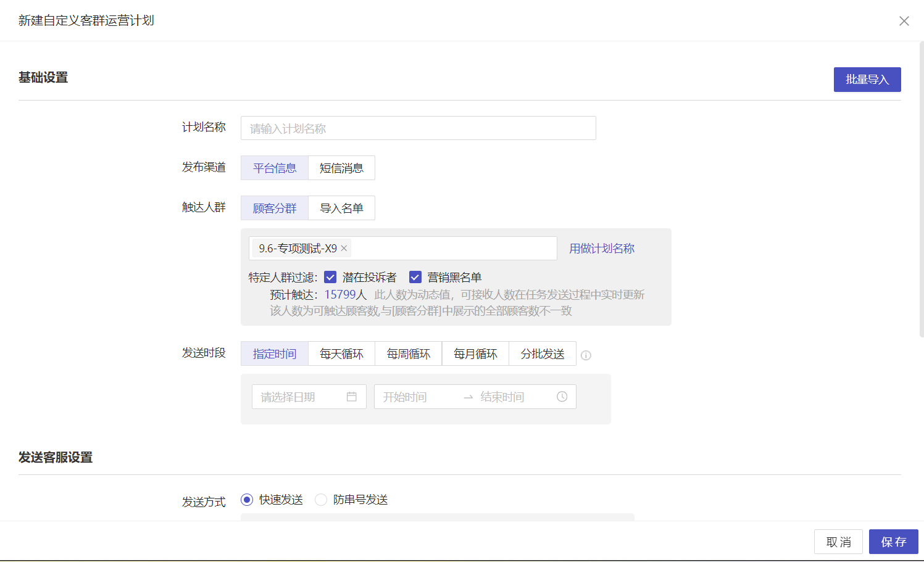Uncheck the 潜在投诉者 filter checkbox
Viewport: 924px width, 562px height.
click(330, 277)
